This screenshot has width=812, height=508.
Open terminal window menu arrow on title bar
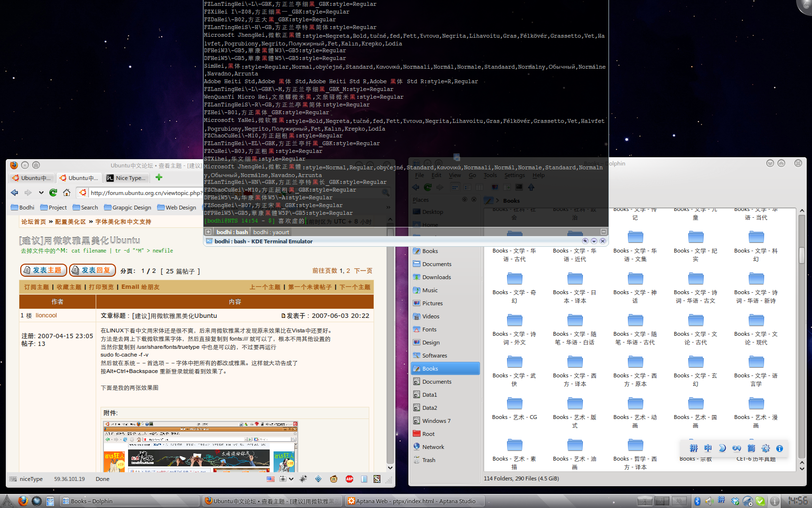(594, 241)
